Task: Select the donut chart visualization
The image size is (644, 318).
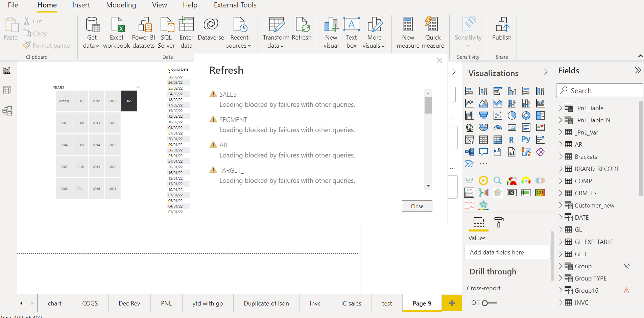Action: coord(526,116)
